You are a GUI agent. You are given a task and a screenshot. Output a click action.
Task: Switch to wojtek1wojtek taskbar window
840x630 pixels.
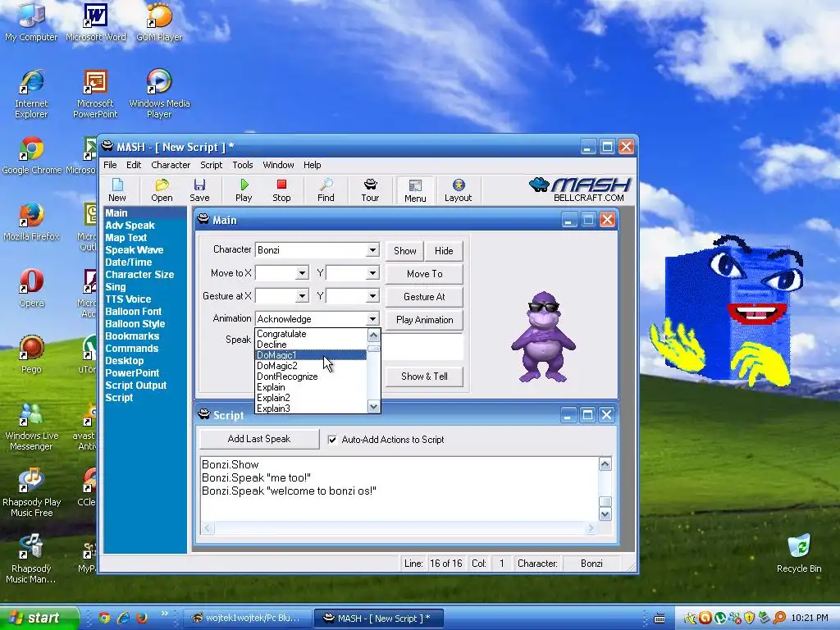pos(247,618)
